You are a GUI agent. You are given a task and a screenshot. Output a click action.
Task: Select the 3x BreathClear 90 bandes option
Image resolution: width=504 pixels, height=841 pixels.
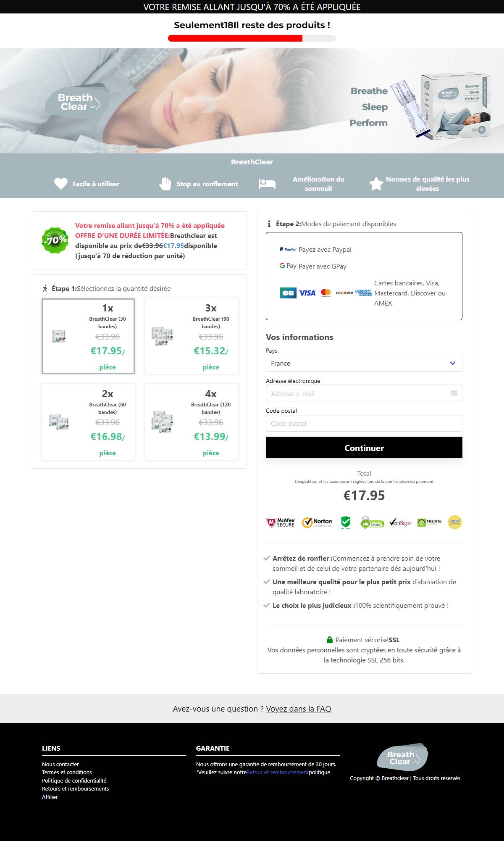pyautogui.click(x=192, y=336)
